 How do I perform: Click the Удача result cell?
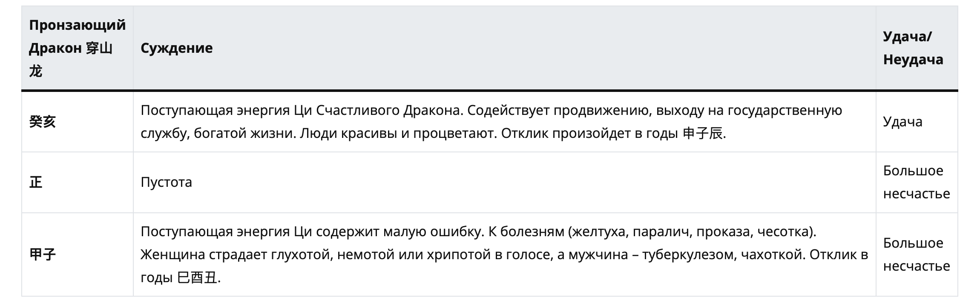click(917, 122)
